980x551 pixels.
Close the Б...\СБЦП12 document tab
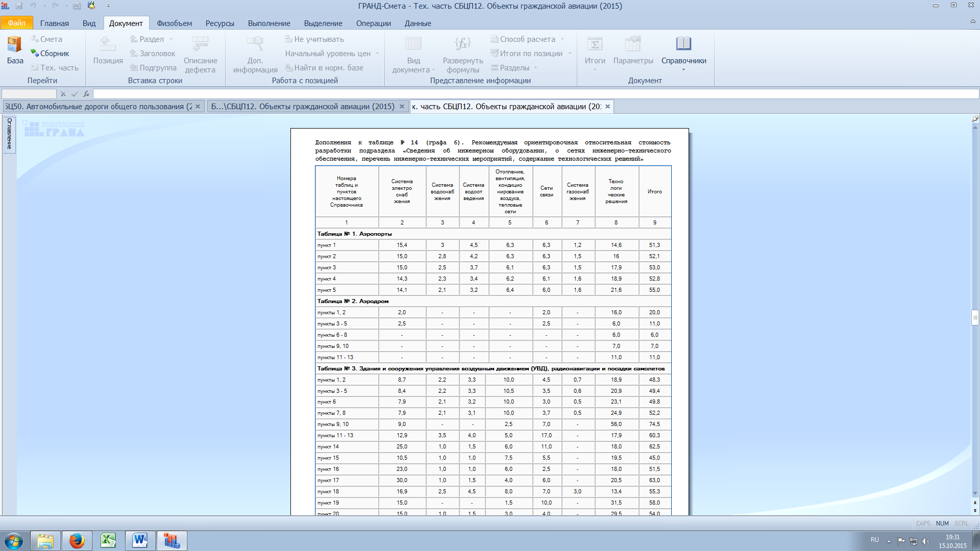coord(402,106)
